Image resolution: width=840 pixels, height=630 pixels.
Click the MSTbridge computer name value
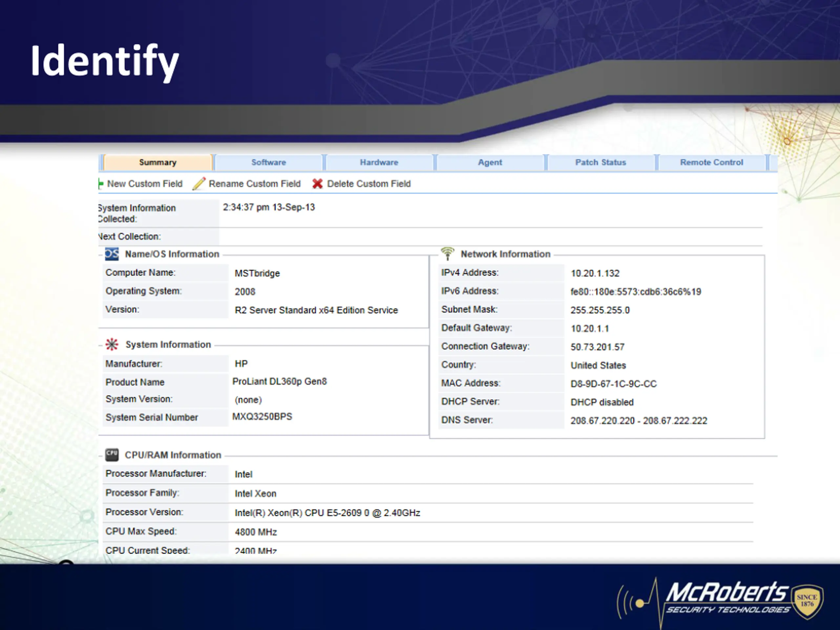click(257, 273)
